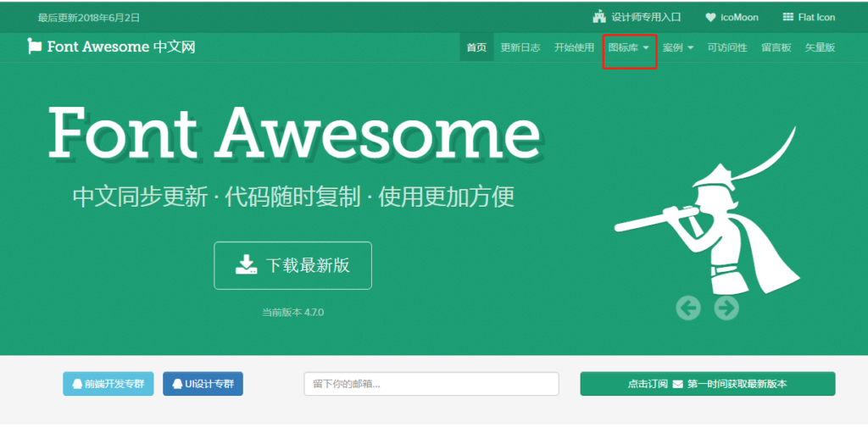
Task: Click the QQ icon in UI设计专群 button
Action: click(177, 384)
